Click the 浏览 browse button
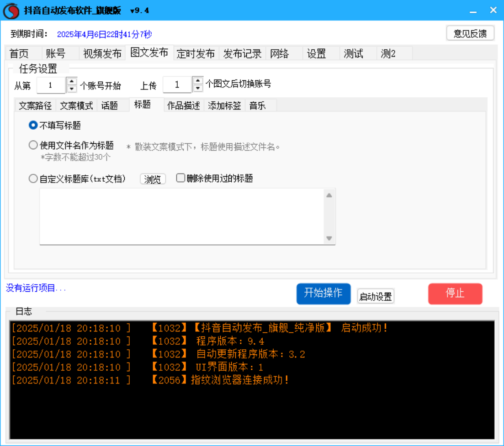Viewport: 504px width, 446px height. click(153, 179)
